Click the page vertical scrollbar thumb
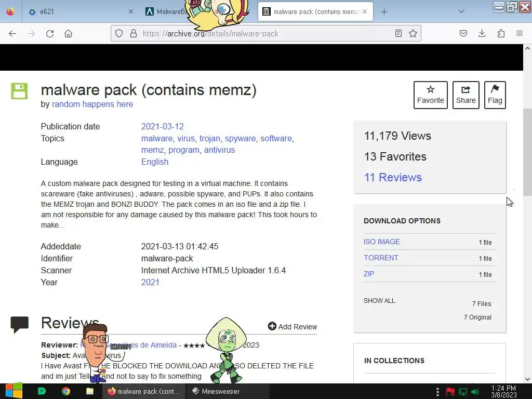Viewport: 532px width, 399px height. coord(527,152)
